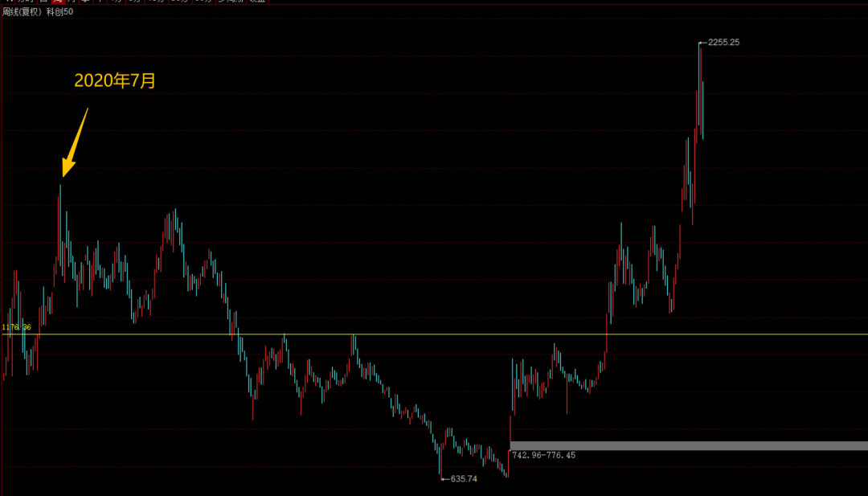Viewport: 868px width, 496px height.
Task: Click the last candlestick on the chart
Action: pyautogui.click(x=702, y=110)
